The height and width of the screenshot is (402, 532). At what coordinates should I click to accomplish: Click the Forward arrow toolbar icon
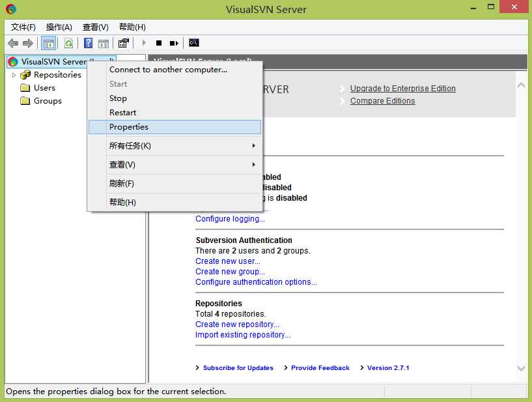click(28, 43)
